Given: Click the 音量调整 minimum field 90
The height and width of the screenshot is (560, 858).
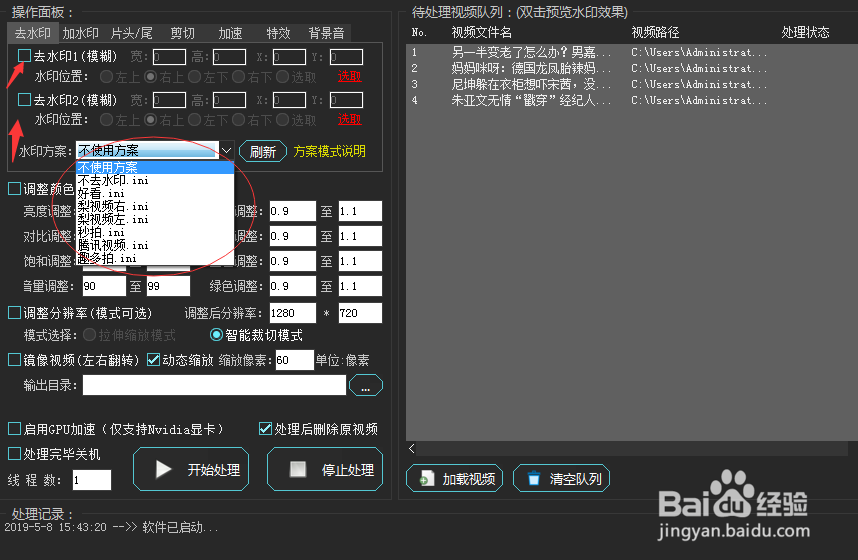Looking at the screenshot, I should click(x=104, y=286).
